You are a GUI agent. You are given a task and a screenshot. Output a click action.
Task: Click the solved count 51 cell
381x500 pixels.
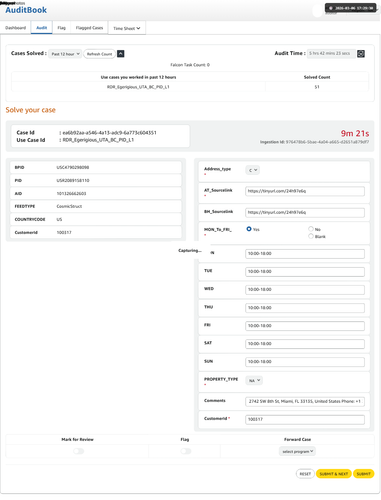click(317, 87)
